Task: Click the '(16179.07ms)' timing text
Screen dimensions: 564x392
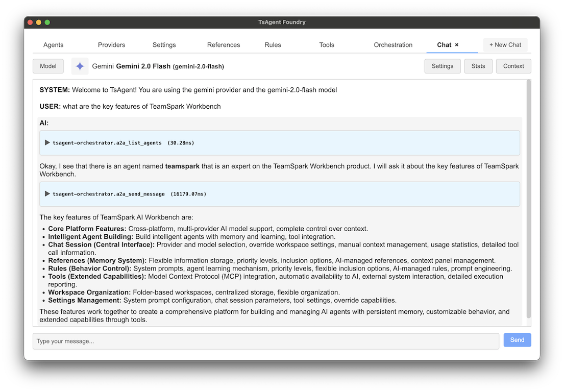Action: pyautogui.click(x=188, y=194)
